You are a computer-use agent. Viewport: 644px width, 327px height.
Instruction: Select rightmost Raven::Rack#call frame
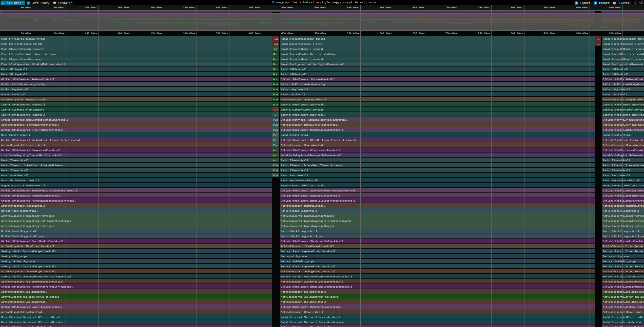[x=620, y=94]
